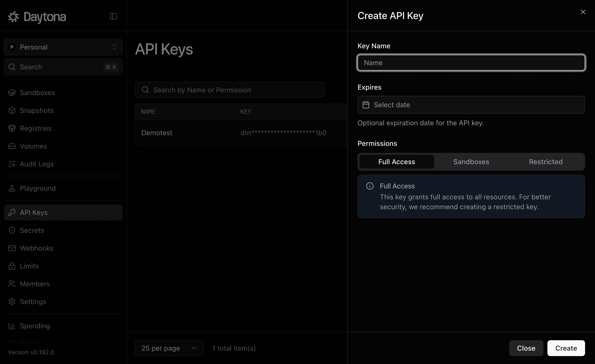Click the KEY column header

pyautogui.click(x=246, y=112)
